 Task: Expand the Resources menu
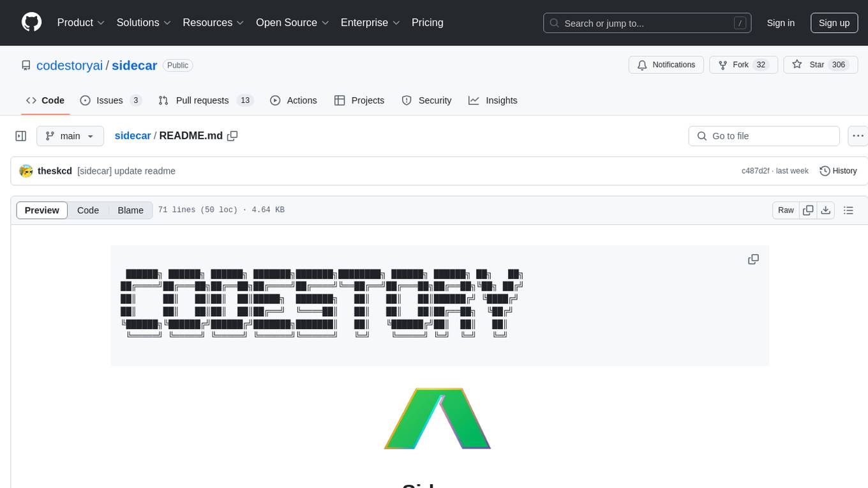213,22
